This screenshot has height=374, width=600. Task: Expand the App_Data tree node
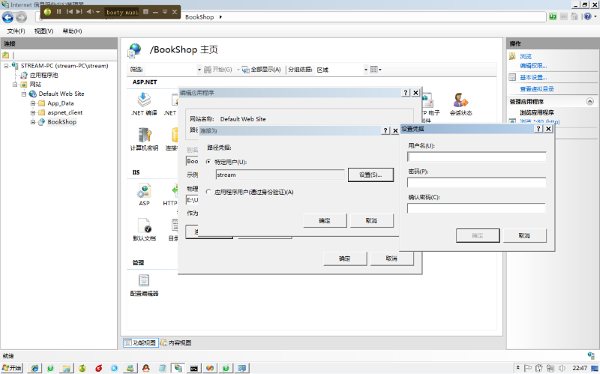click(33, 103)
